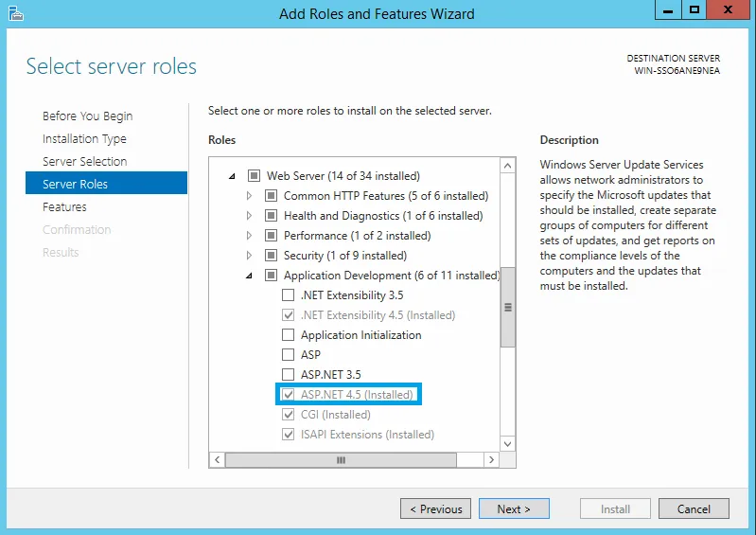Viewport: 756px width, 535px height.
Task: Collapse Application Development node
Action: point(250,276)
